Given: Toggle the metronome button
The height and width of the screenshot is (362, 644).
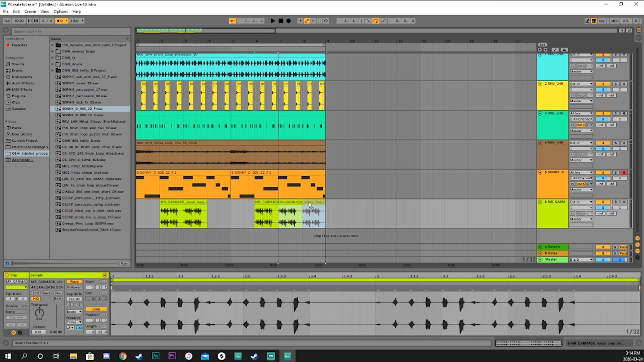Looking at the screenshot, I should point(60,21).
